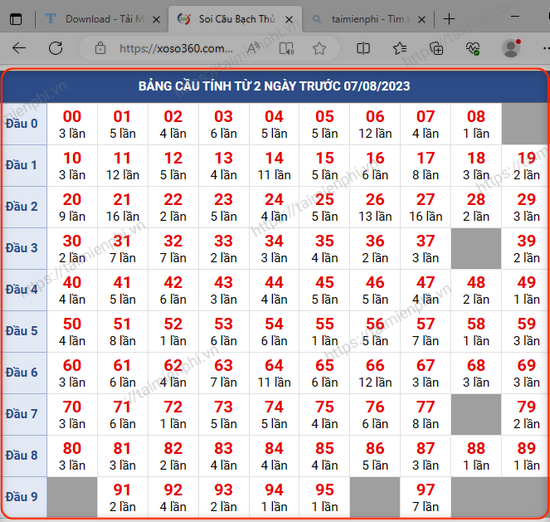Open browser essentials heart icon
550x522 pixels.
472,48
